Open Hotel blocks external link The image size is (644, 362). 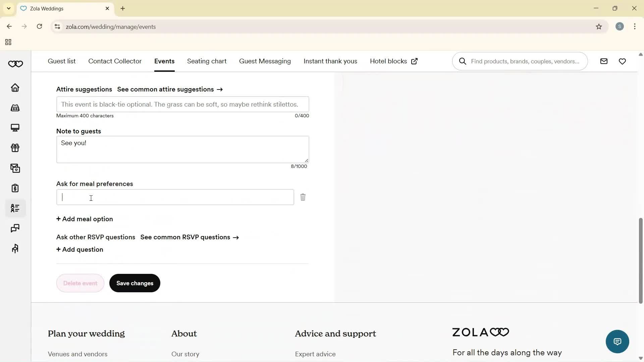pos(393,61)
